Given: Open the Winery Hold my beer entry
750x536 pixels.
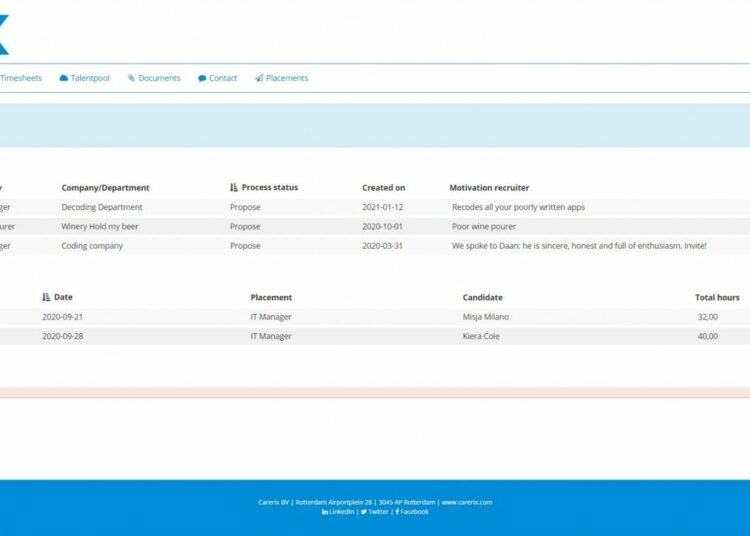Looking at the screenshot, I should (x=102, y=226).
